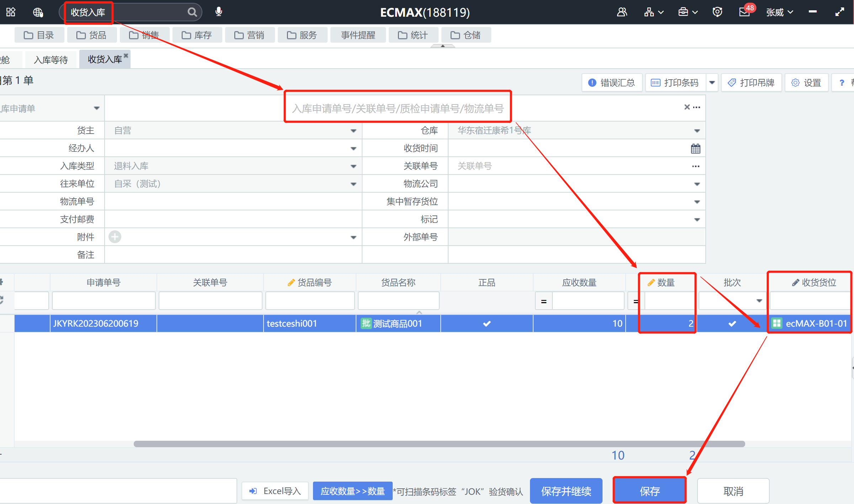The width and height of the screenshot is (854, 504).
Task: Click the globe network icon
Action: point(38,12)
